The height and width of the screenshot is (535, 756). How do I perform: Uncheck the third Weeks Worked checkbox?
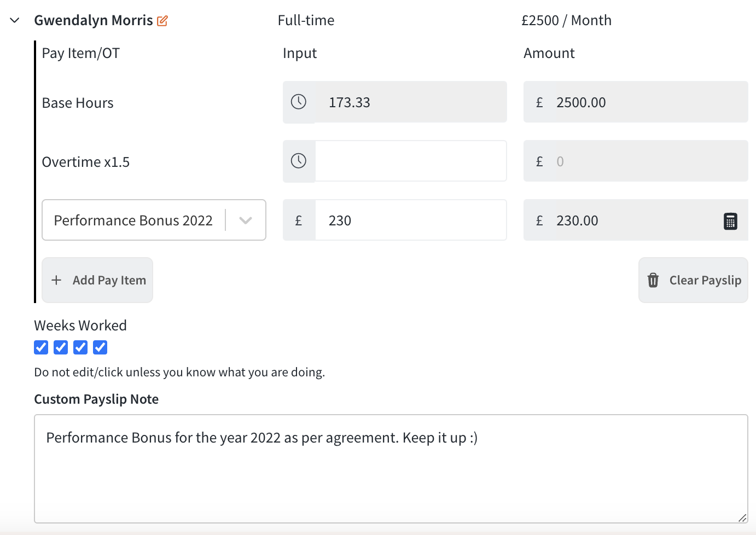(x=80, y=347)
